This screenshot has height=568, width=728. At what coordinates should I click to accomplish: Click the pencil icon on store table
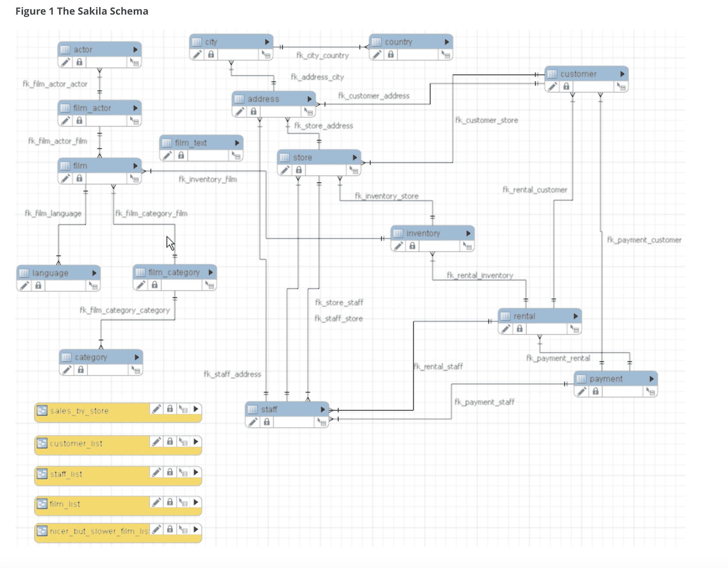tap(285, 170)
